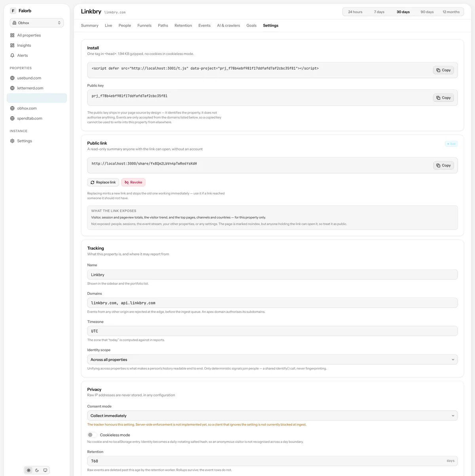Open the usebund.com property

tap(37, 78)
